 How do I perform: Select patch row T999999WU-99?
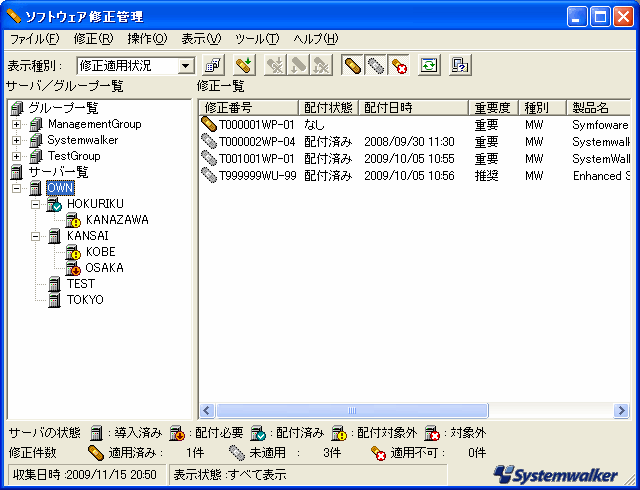415,176
